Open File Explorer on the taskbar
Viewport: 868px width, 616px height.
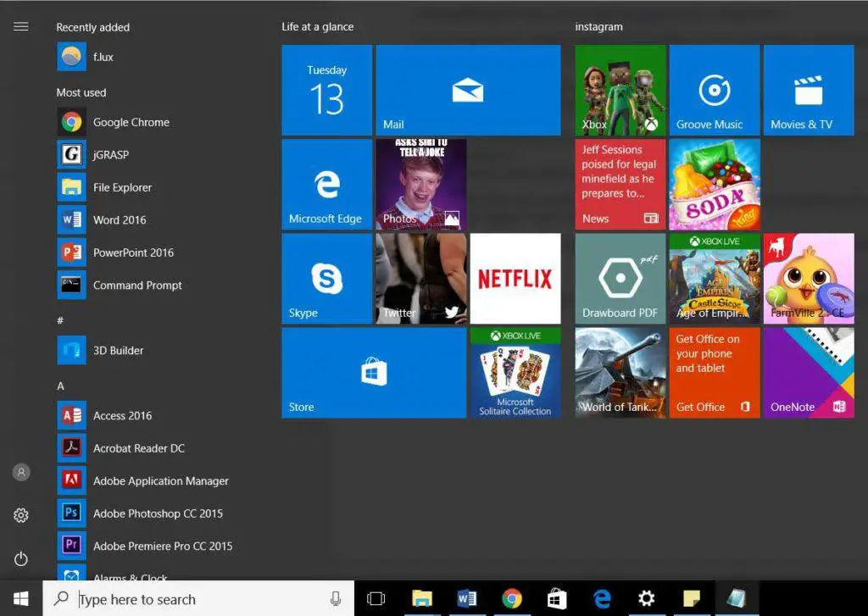[422, 598]
